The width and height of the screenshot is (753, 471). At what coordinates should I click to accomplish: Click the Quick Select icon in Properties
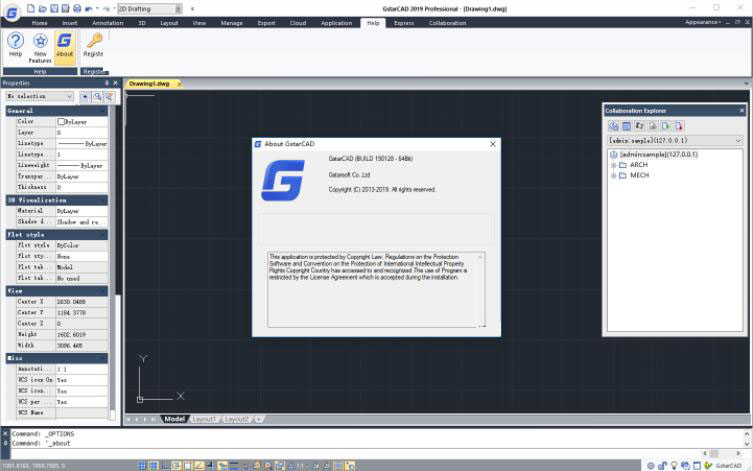click(x=109, y=97)
